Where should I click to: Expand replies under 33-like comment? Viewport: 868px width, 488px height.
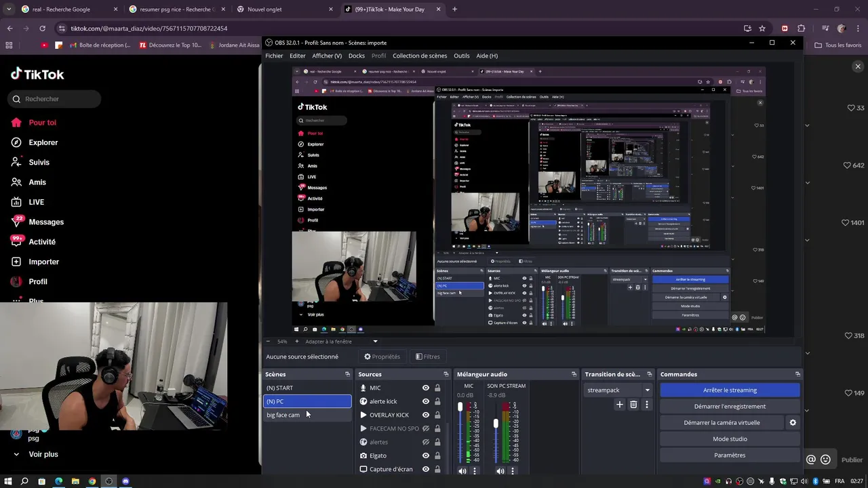click(808, 125)
